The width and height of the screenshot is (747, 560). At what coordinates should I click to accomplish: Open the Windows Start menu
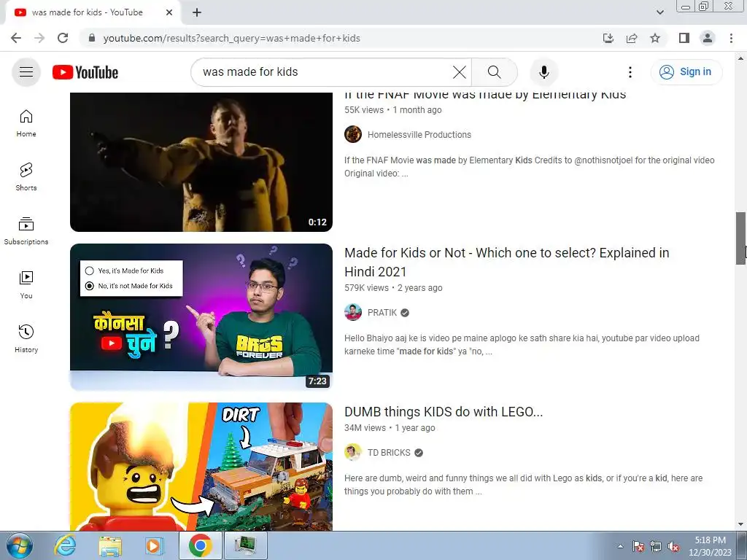(20, 545)
